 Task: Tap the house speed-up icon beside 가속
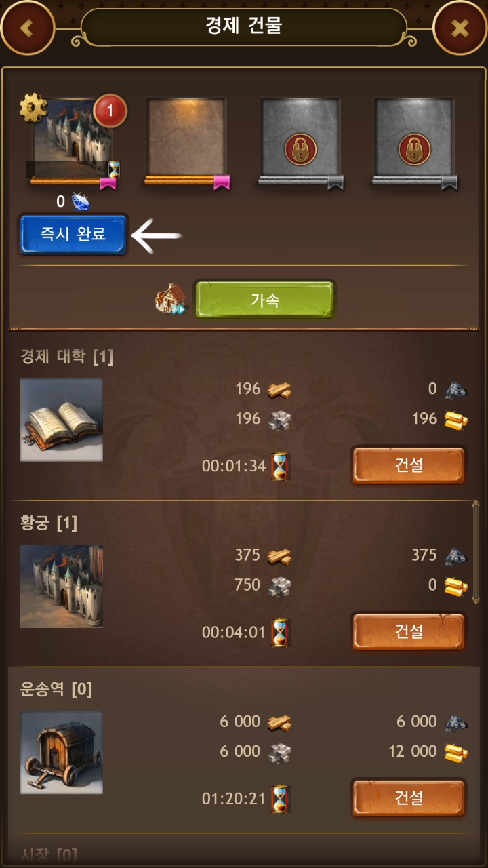(169, 300)
